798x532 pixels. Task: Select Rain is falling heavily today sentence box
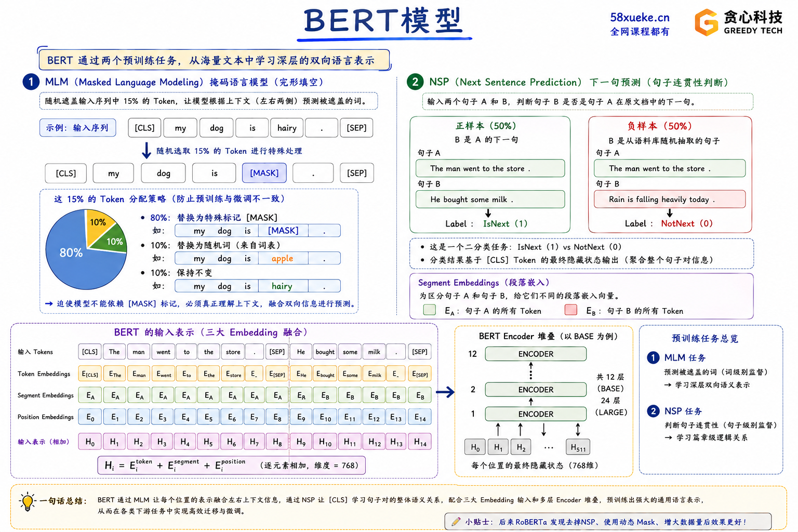[x=670, y=199]
